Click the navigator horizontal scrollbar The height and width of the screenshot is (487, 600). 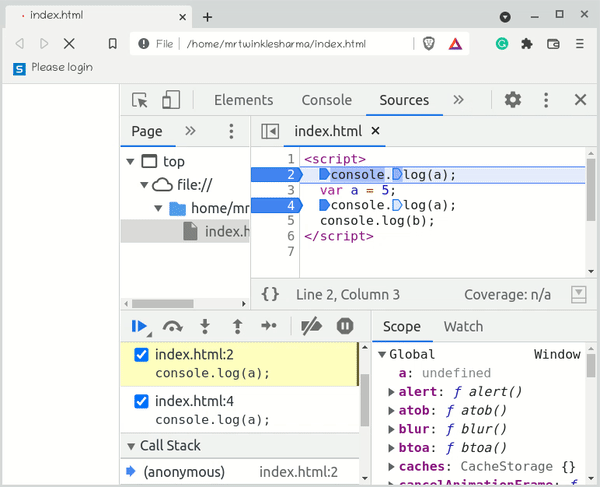click(x=163, y=304)
